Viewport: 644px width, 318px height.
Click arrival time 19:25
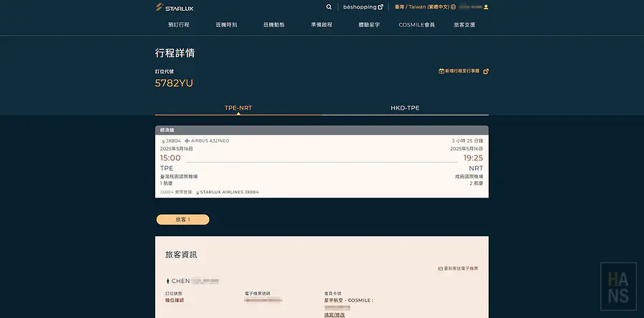pyautogui.click(x=473, y=158)
